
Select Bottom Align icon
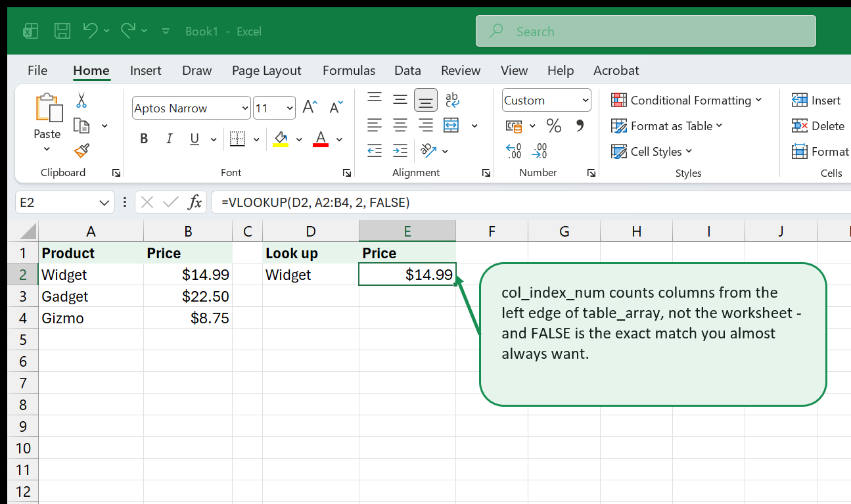click(x=426, y=99)
